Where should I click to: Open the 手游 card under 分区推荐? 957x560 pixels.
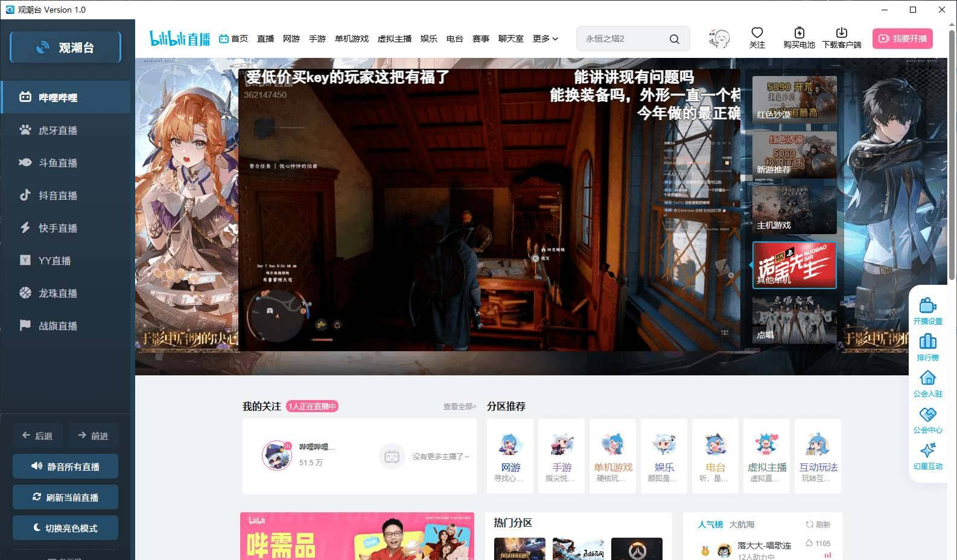point(562,456)
